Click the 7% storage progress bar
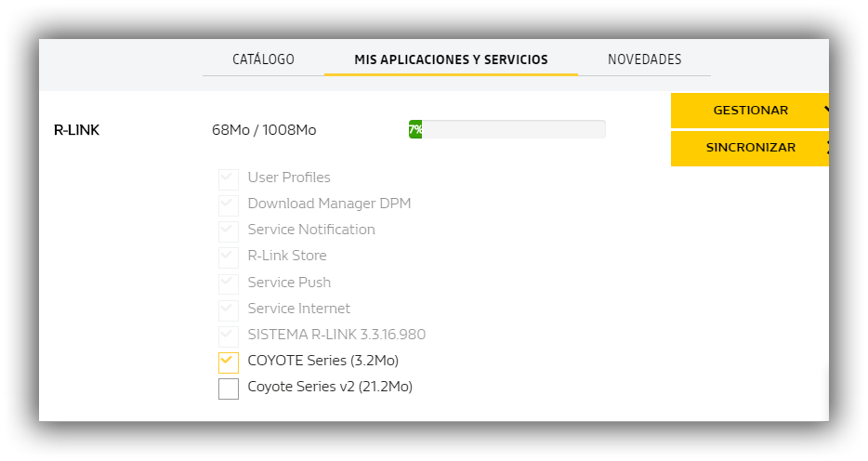This screenshot has height=461, width=868. click(506, 130)
